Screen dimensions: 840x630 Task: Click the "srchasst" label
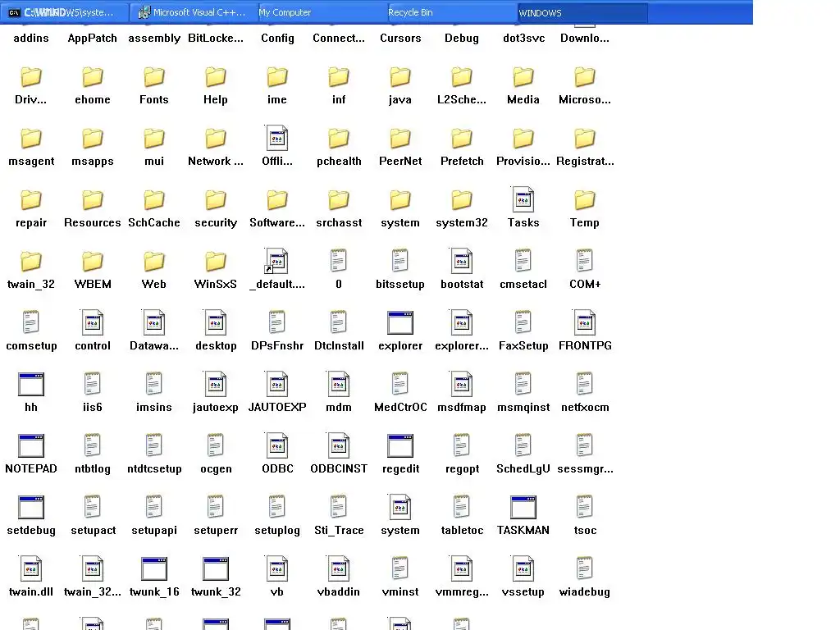click(x=339, y=223)
